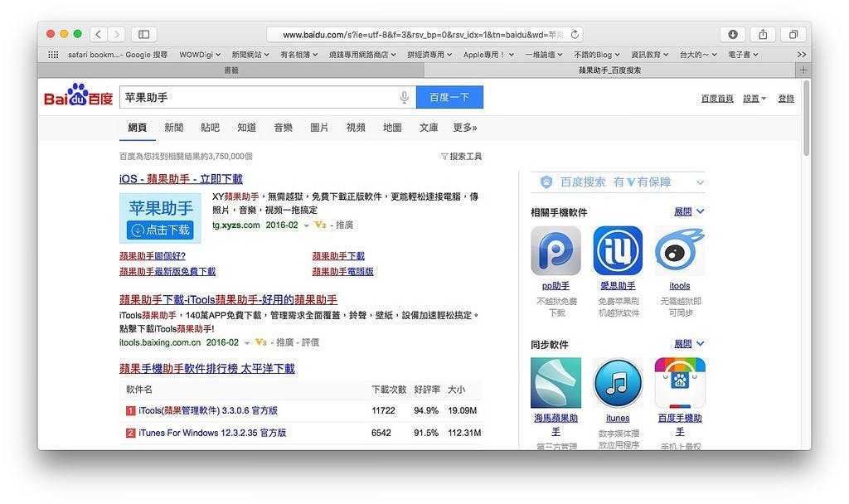Open the 不錯的Blog bookmarks dropdown
Viewport: 849px width, 504px height.
coord(597,54)
